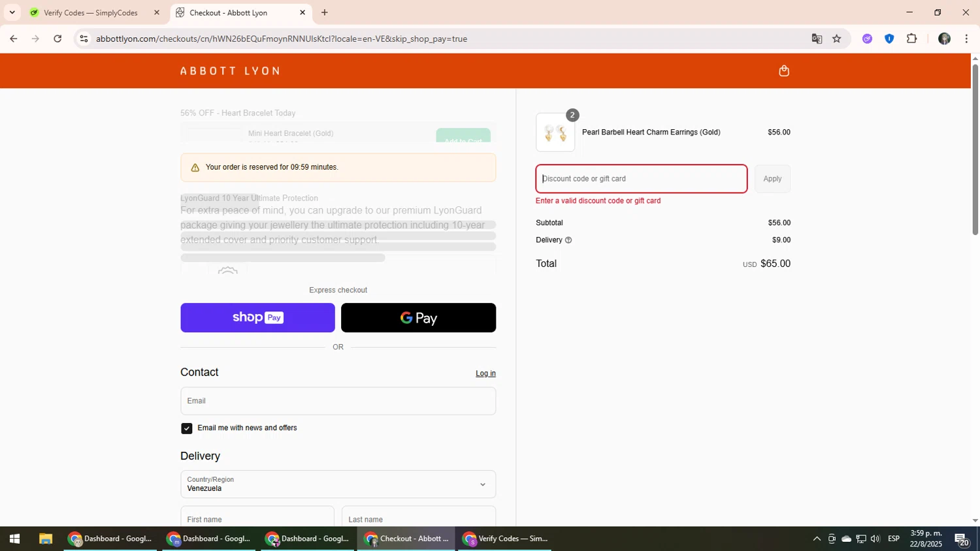
Task: Click the Add to Cart button for Mini Heart Bracelet
Action: click(463, 136)
